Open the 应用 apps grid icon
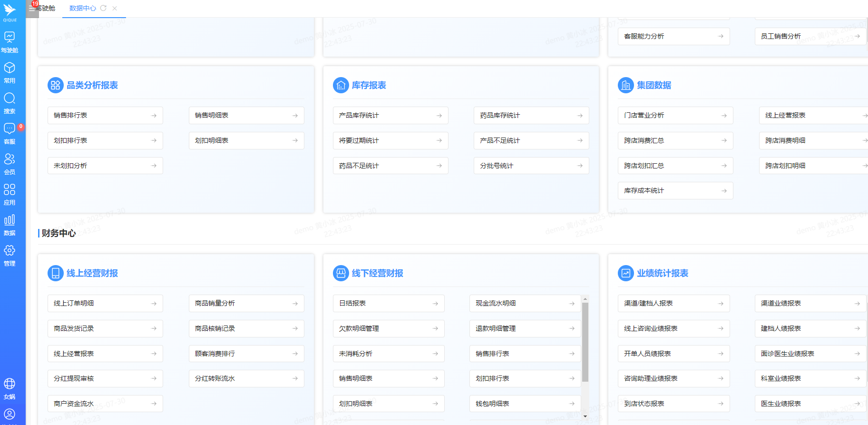 click(10, 190)
